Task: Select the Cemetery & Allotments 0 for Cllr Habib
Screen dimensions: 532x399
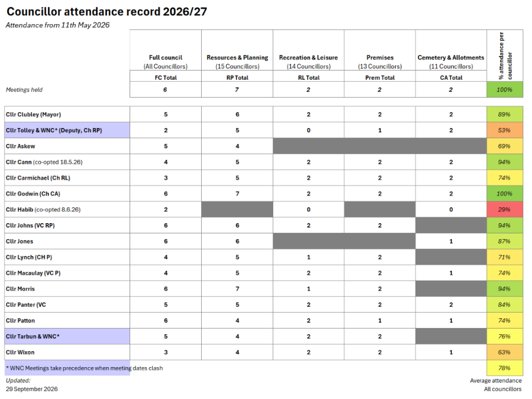Action: coord(451,209)
